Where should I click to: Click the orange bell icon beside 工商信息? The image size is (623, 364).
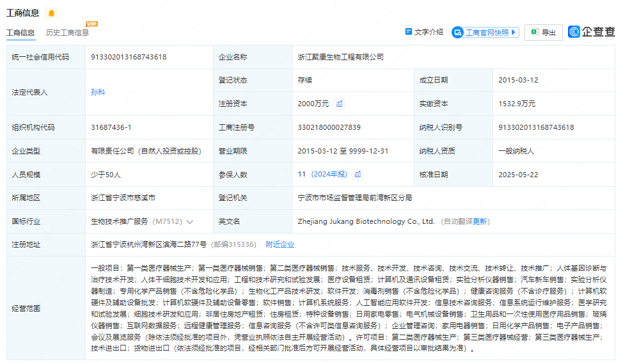tap(51, 13)
